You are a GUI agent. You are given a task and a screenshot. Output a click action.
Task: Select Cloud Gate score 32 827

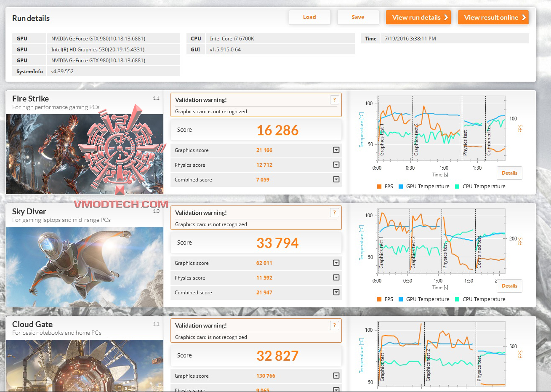tap(278, 356)
